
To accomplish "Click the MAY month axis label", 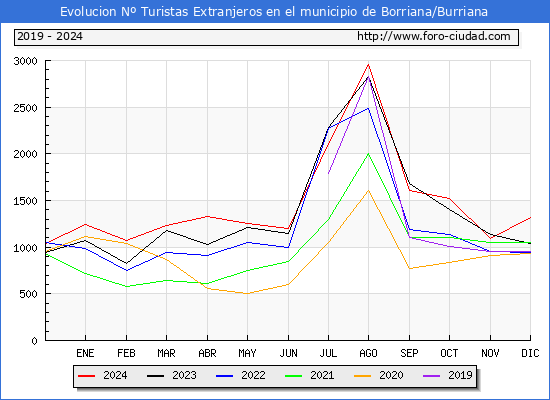I will (247, 353).
